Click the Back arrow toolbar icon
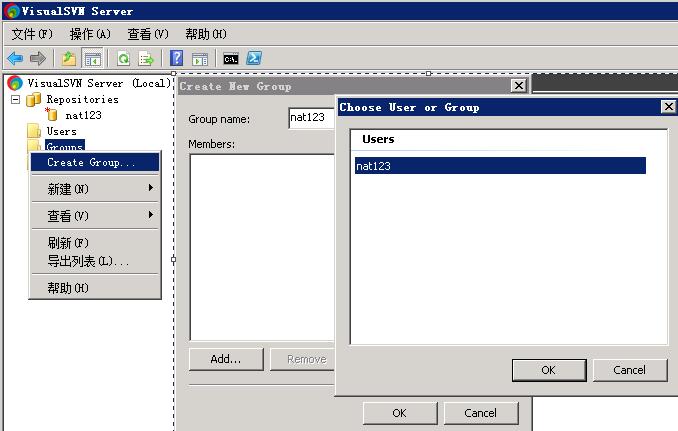This screenshot has width=678, height=431. (x=15, y=59)
